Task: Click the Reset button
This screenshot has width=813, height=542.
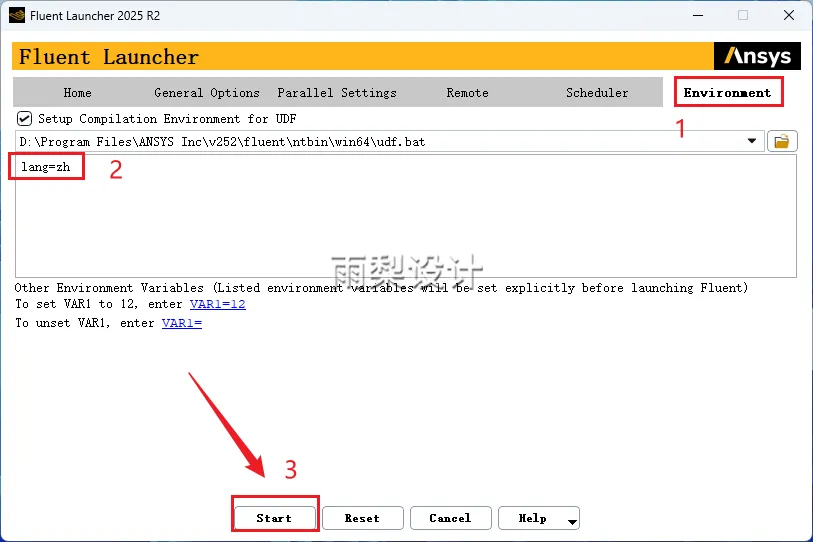Action: (362, 518)
